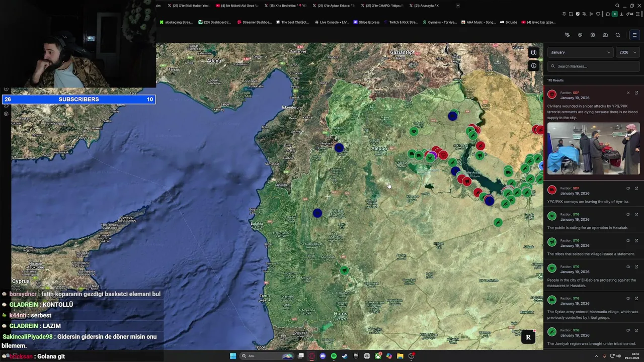Select the event about El-Bab protests
The image size is (644, 362).
(593, 276)
